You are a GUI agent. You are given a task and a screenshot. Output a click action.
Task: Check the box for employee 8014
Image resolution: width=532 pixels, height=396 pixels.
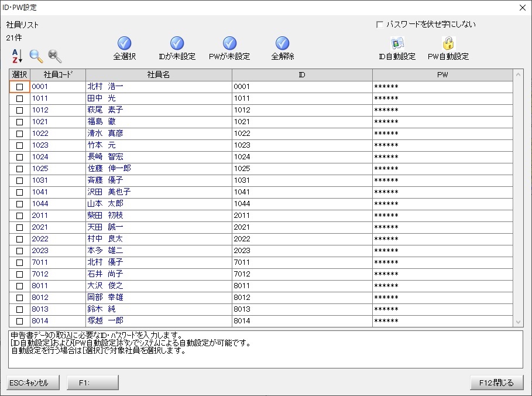pyautogui.click(x=20, y=321)
